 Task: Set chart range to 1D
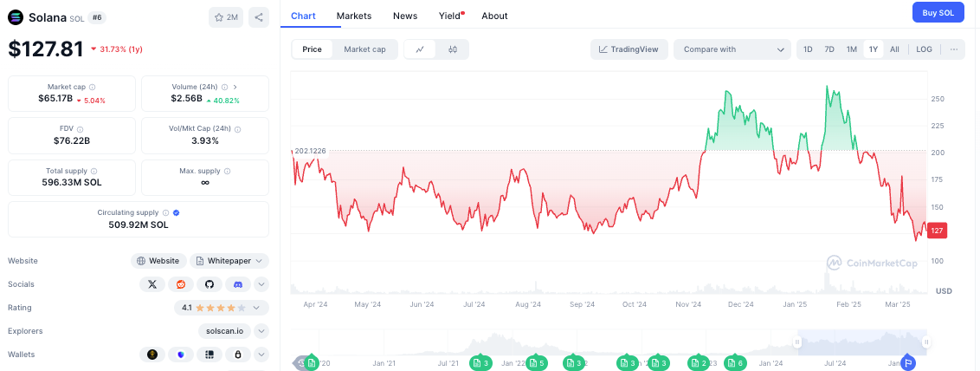pos(808,49)
